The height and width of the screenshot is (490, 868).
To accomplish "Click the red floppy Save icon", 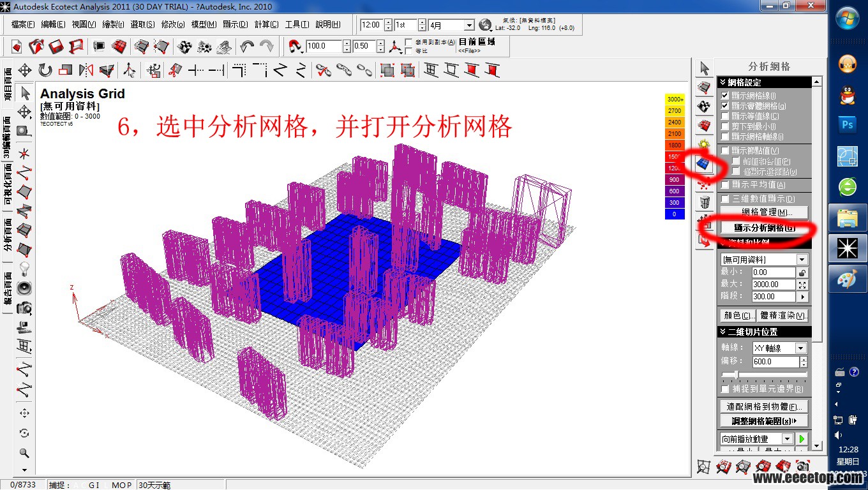I will 56,47.
